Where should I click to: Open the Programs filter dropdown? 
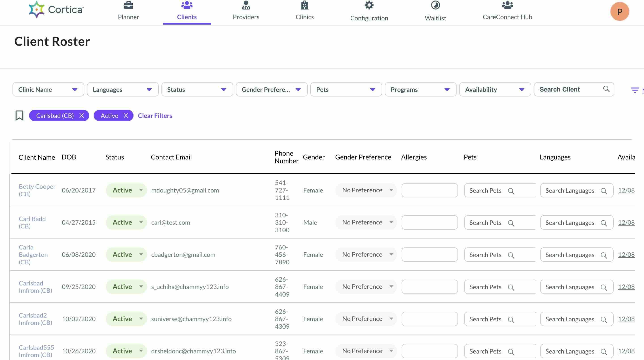point(421,89)
